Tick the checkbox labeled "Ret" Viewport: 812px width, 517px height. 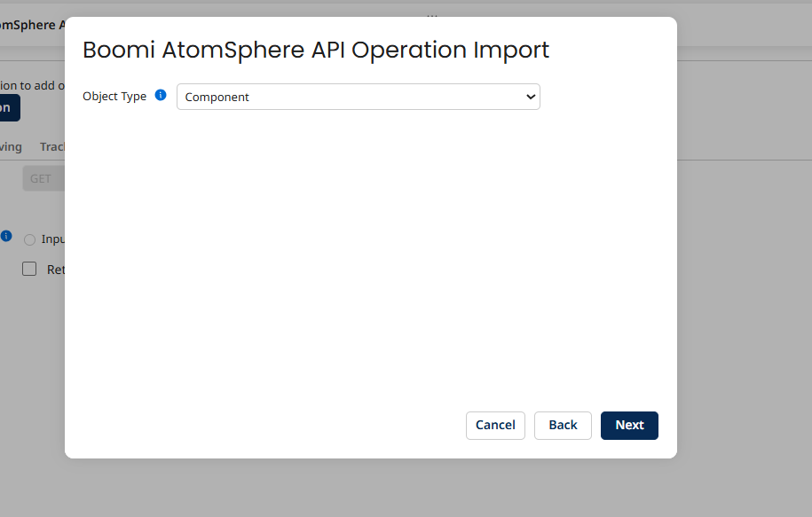tap(29, 269)
